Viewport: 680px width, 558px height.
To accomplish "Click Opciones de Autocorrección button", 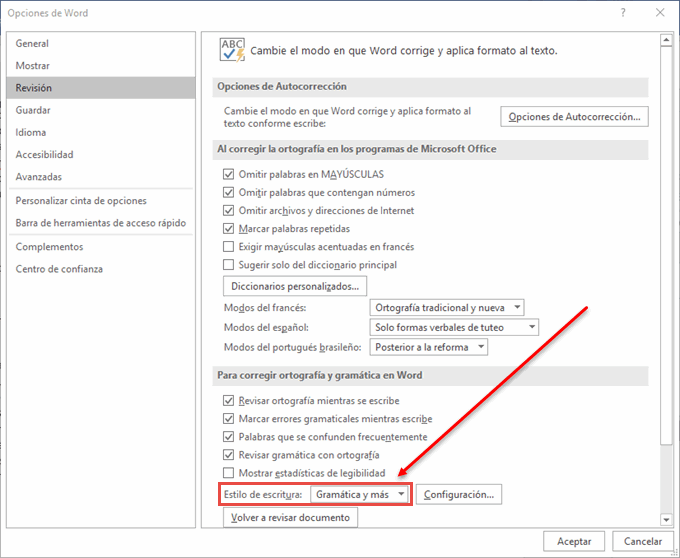I will click(575, 118).
